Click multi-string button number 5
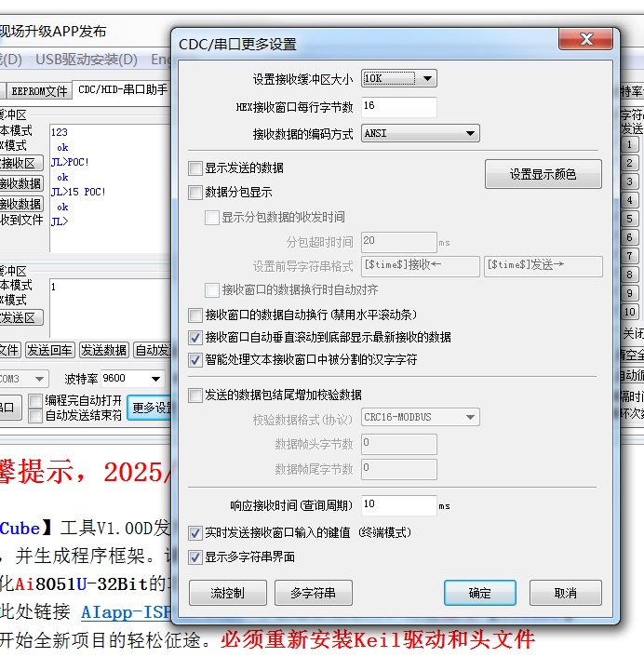This screenshot has width=644, height=657. click(629, 219)
